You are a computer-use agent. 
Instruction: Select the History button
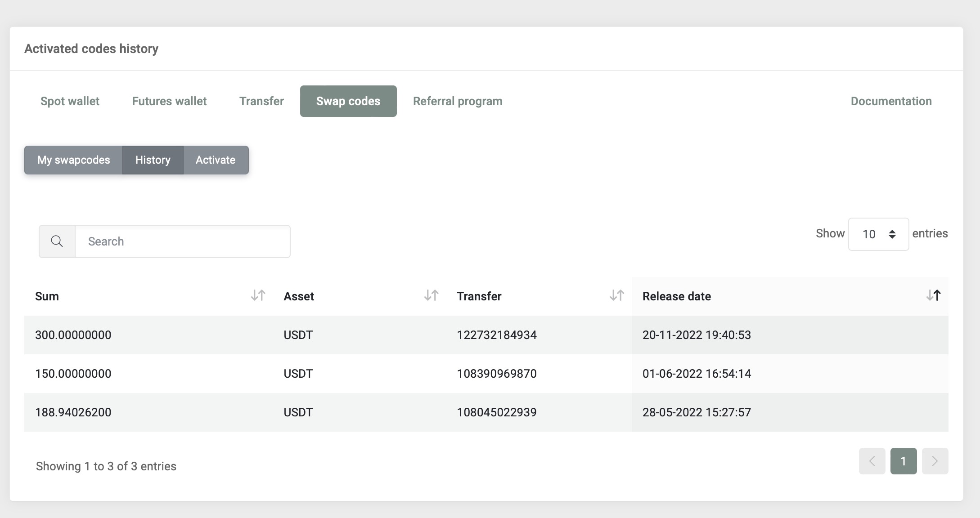click(153, 160)
